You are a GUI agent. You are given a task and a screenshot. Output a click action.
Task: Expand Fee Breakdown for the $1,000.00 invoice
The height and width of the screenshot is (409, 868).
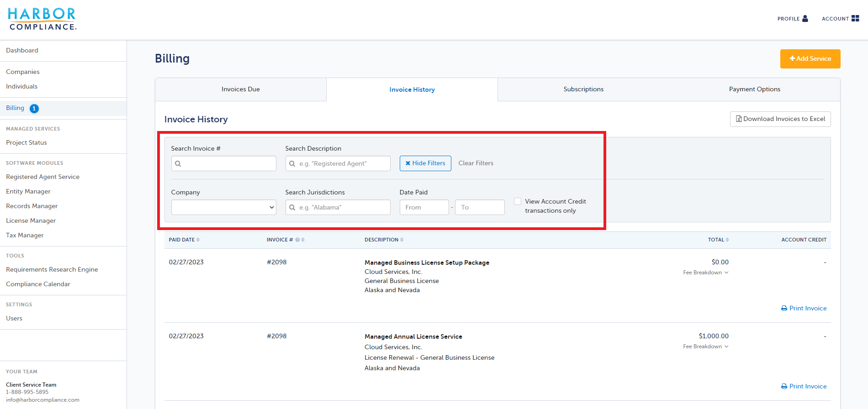click(706, 346)
